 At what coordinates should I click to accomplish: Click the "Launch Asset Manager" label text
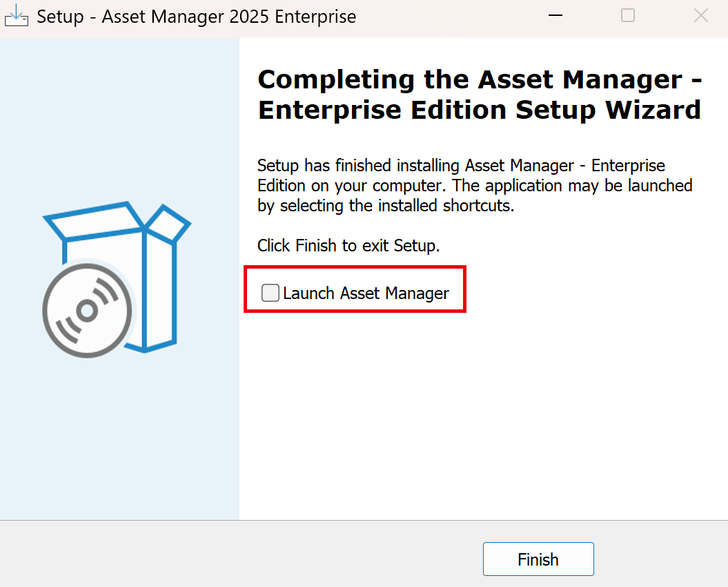[366, 293]
